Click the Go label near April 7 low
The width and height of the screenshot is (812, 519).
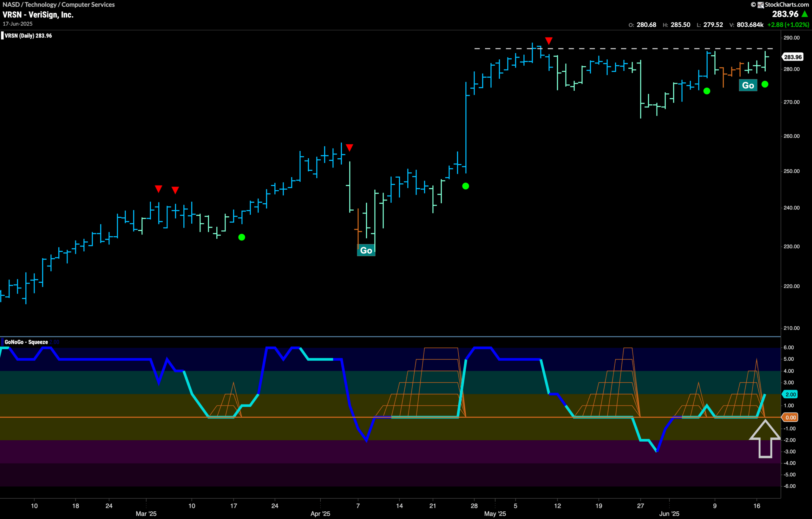(366, 250)
